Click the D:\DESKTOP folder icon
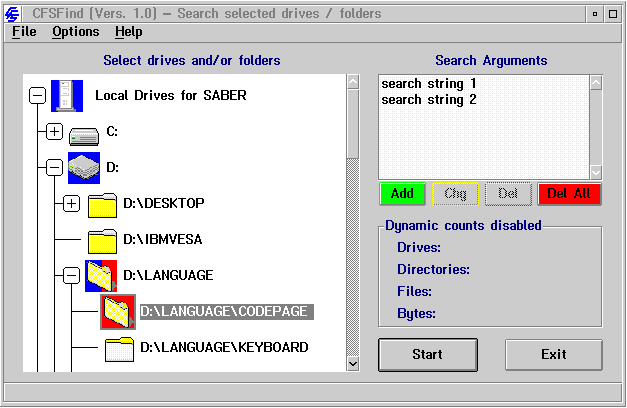 tap(102, 205)
